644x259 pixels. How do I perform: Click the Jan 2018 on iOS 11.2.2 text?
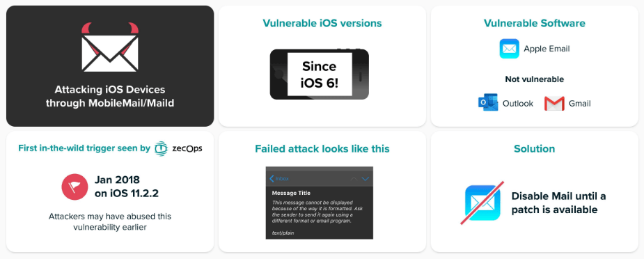coord(127,187)
